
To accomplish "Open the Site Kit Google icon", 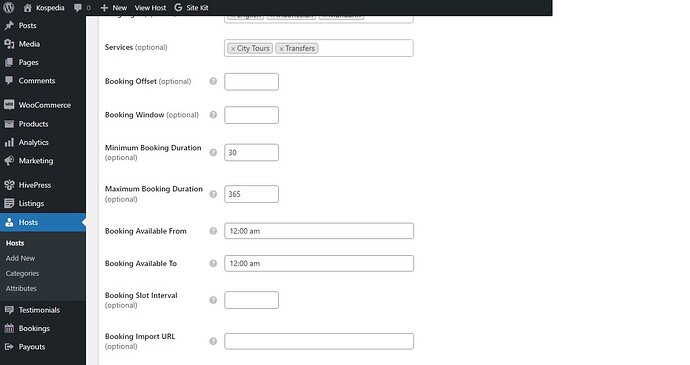I will pyautogui.click(x=178, y=7).
